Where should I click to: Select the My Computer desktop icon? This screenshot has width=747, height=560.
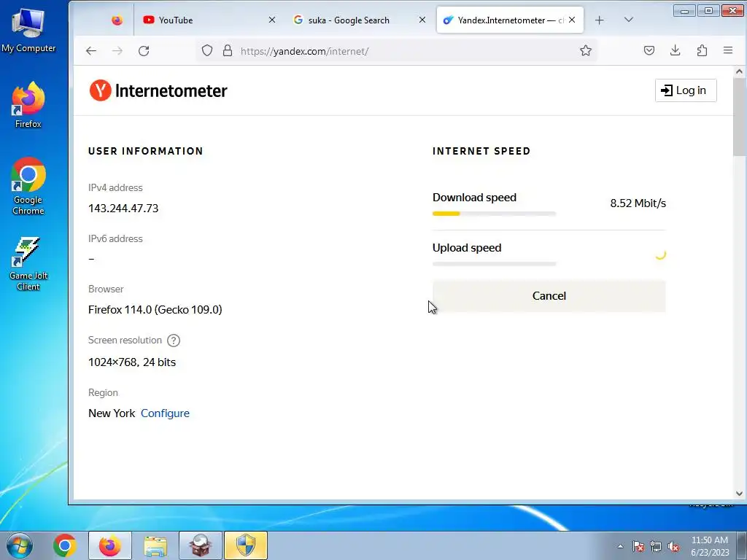tap(28, 31)
